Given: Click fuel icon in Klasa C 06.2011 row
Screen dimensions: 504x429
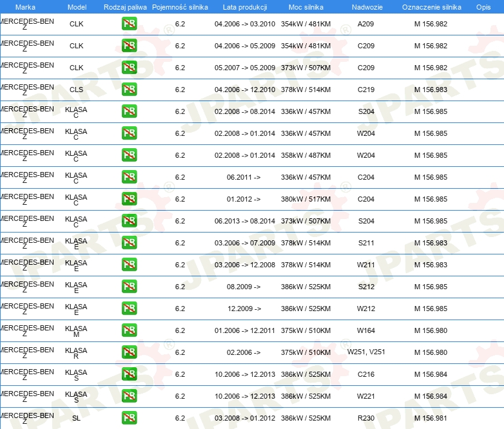Looking at the screenshot, I should pyautogui.click(x=129, y=176).
